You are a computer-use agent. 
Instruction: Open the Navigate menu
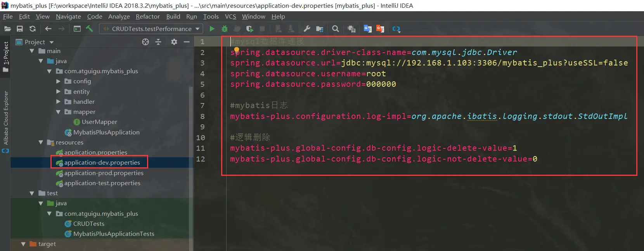[68, 16]
